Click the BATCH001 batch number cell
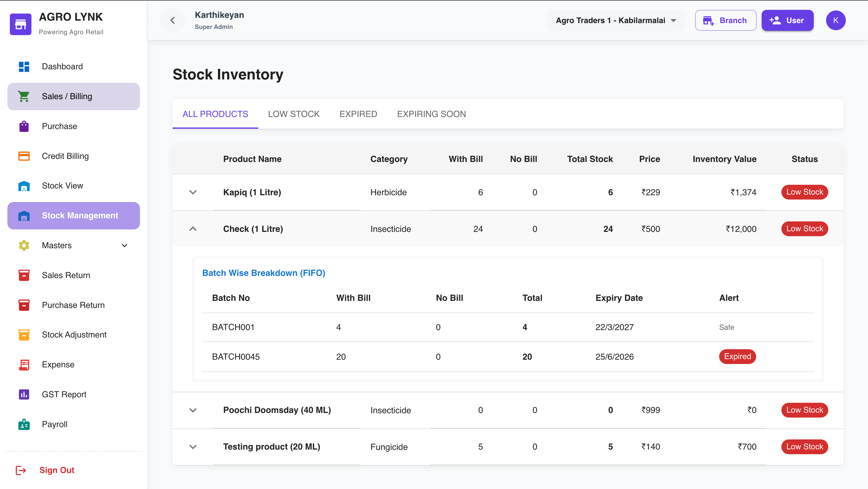 point(233,327)
